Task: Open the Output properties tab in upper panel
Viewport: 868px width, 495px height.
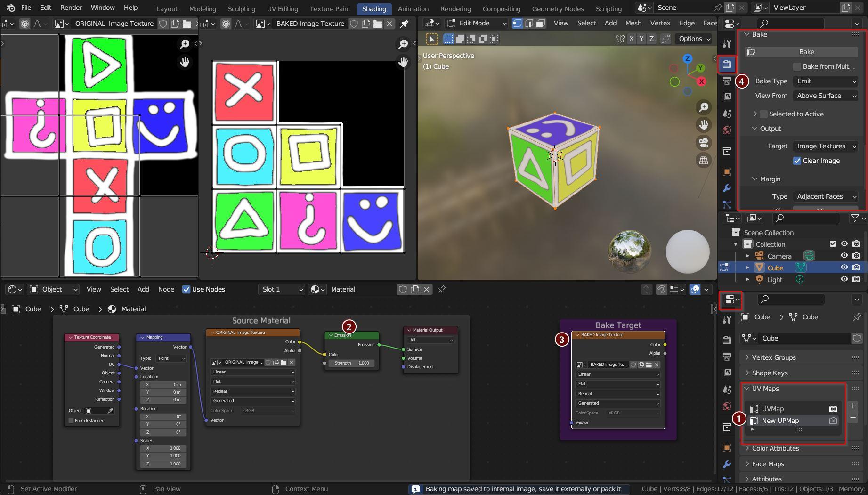Action: click(727, 81)
